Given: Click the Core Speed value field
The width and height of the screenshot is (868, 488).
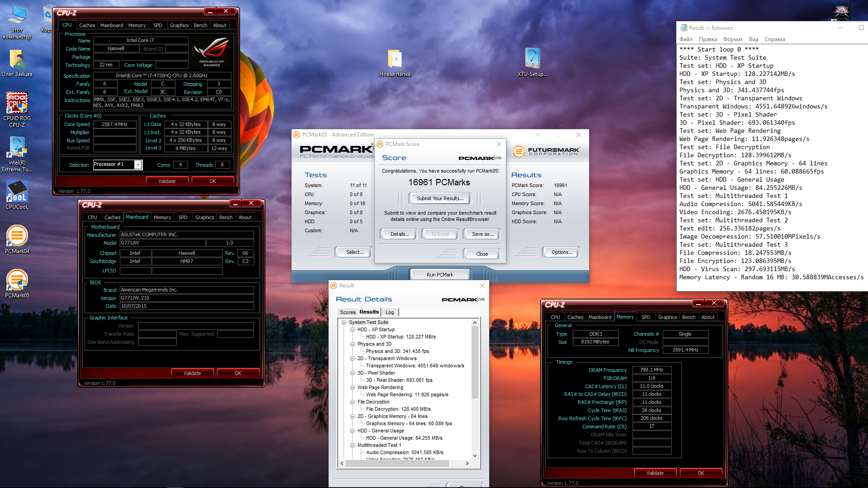Looking at the screenshot, I should point(115,124).
